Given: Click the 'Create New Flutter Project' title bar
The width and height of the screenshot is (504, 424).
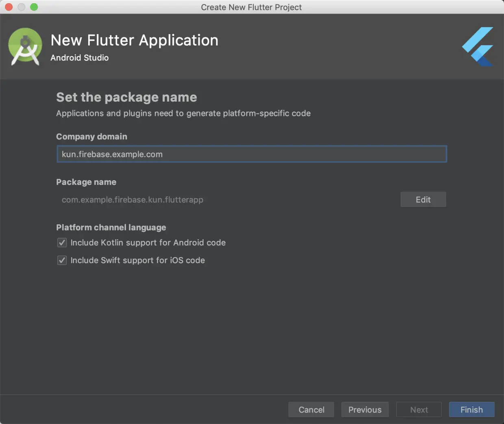Looking at the screenshot, I should (251, 7).
